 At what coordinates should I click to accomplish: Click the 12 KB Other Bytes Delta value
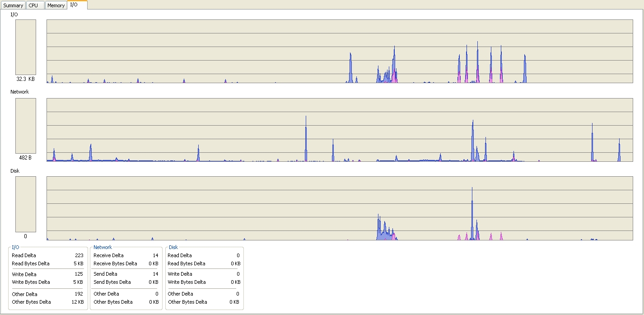(78, 302)
